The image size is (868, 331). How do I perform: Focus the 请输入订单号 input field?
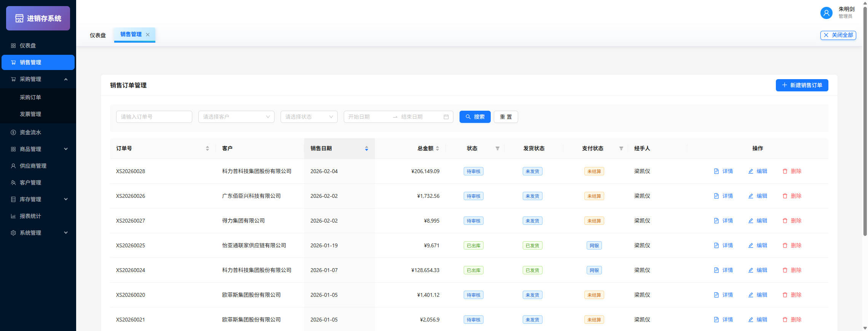coord(154,117)
